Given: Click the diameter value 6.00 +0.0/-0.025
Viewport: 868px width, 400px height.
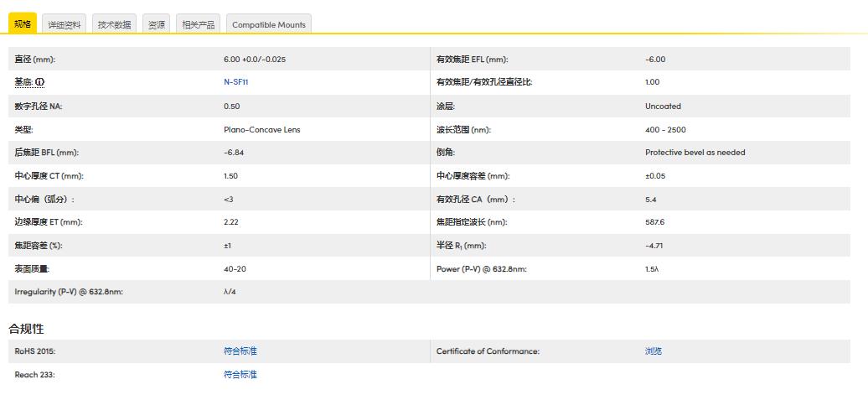Looking at the screenshot, I should (x=255, y=60).
